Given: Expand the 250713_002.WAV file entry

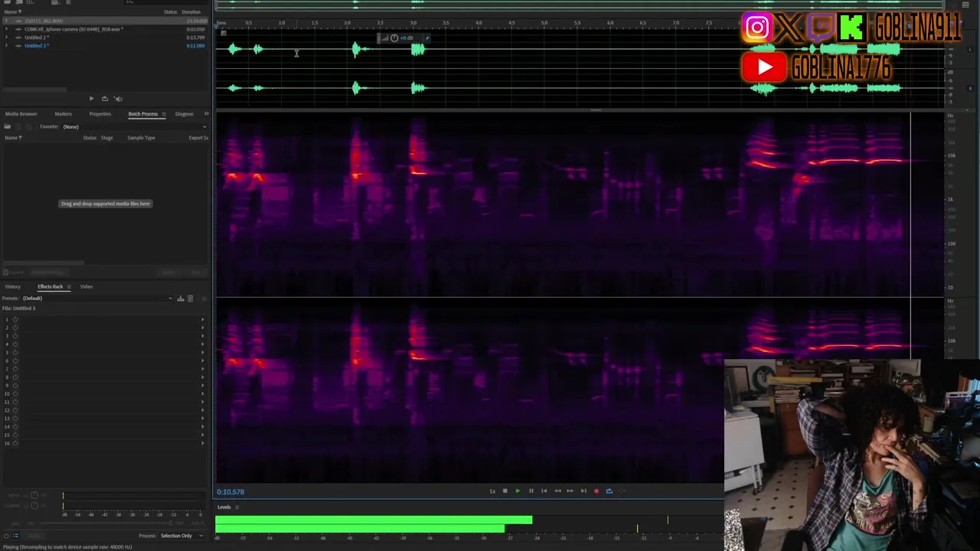Looking at the screenshot, I should pos(7,21).
